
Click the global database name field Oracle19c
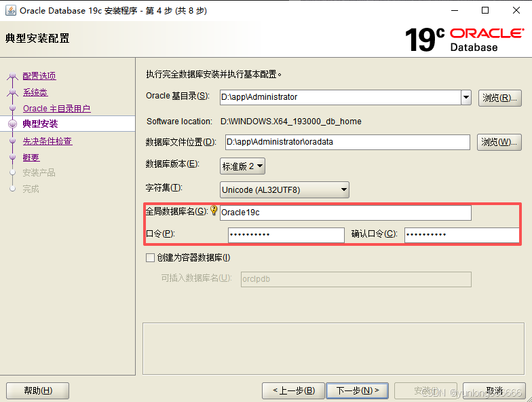(345, 213)
